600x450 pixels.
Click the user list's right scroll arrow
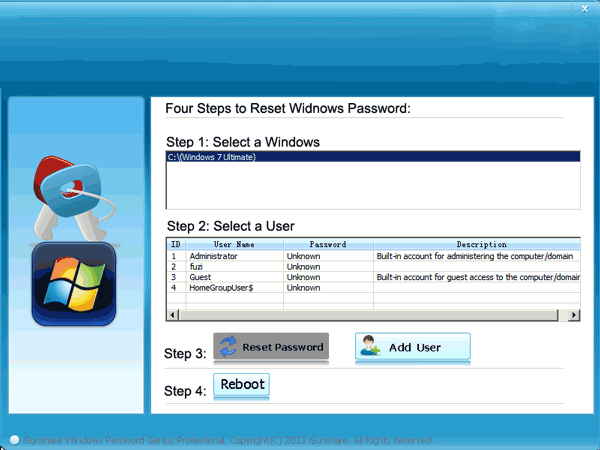(574, 315)
